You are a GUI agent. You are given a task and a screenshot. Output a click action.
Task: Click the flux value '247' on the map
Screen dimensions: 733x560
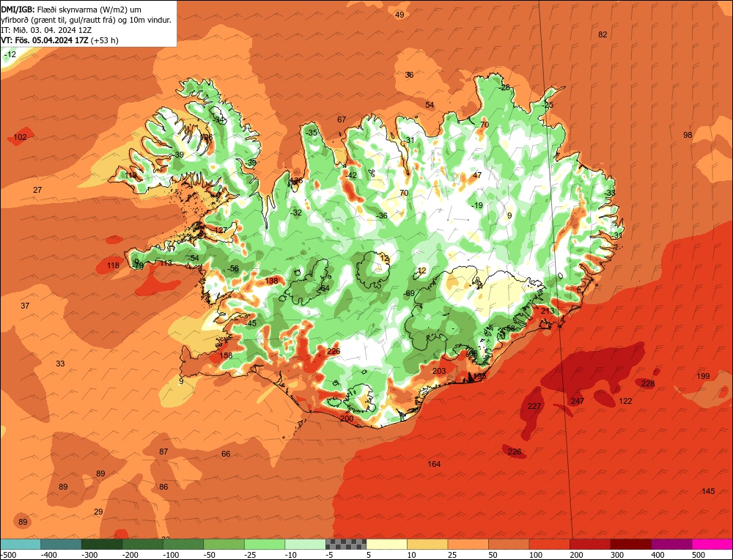pos(578,401)
